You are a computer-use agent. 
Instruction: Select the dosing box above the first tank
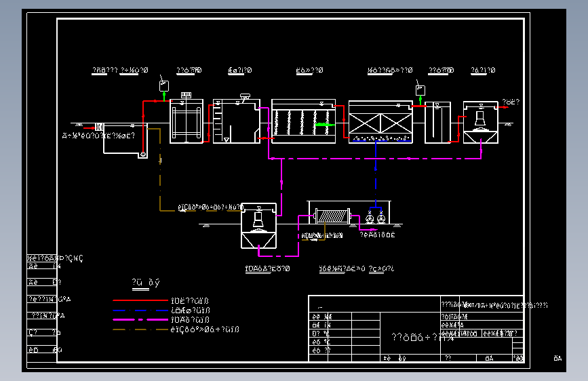point(164,86)
